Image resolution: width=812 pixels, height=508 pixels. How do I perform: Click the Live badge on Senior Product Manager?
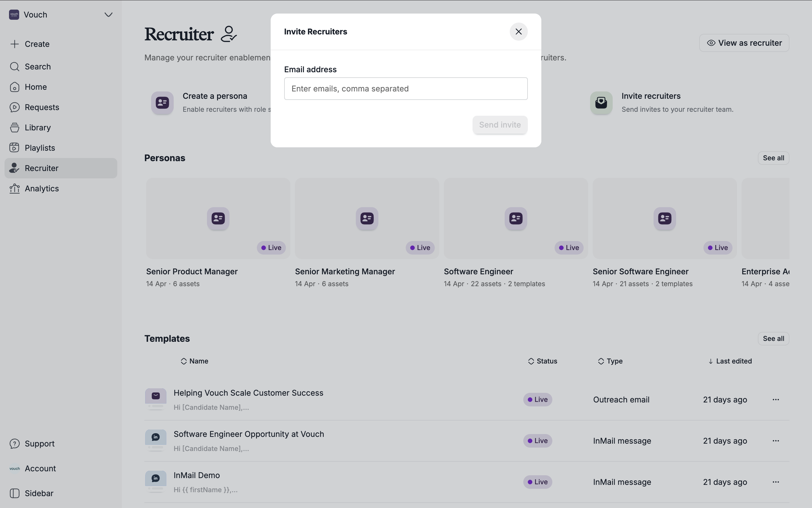[271, 248]
